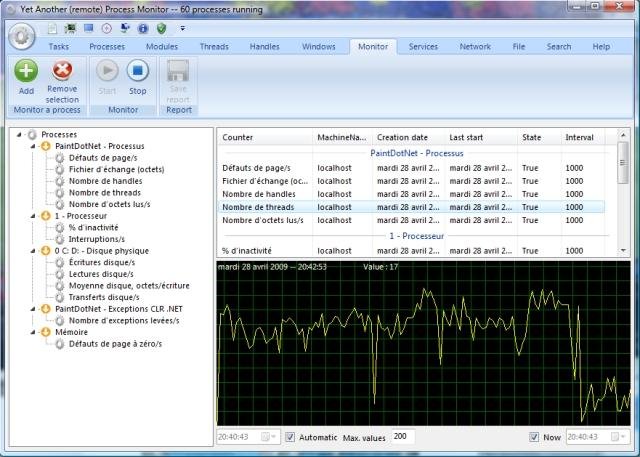The width and height of the screenshot is (640, 457).
Task: Click the counter list scrollbar up arrow
Action: point(623,135)
